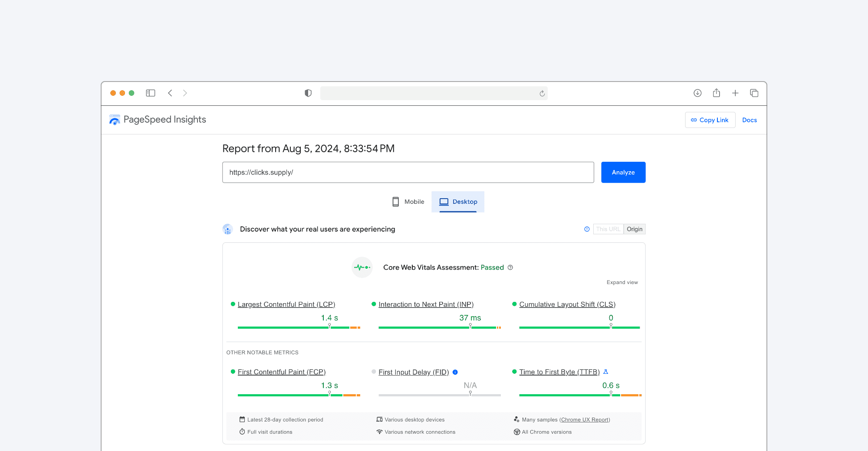Click the info icon next to FID

click(455, 372)
